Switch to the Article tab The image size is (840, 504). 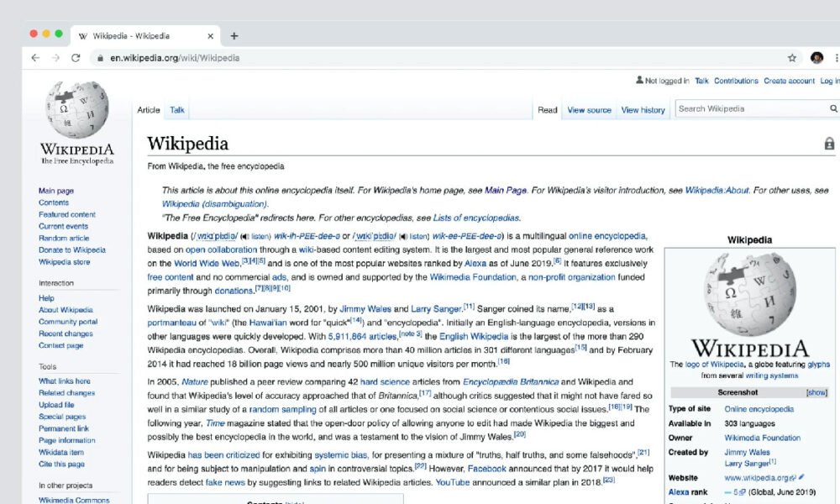point(149,110)
